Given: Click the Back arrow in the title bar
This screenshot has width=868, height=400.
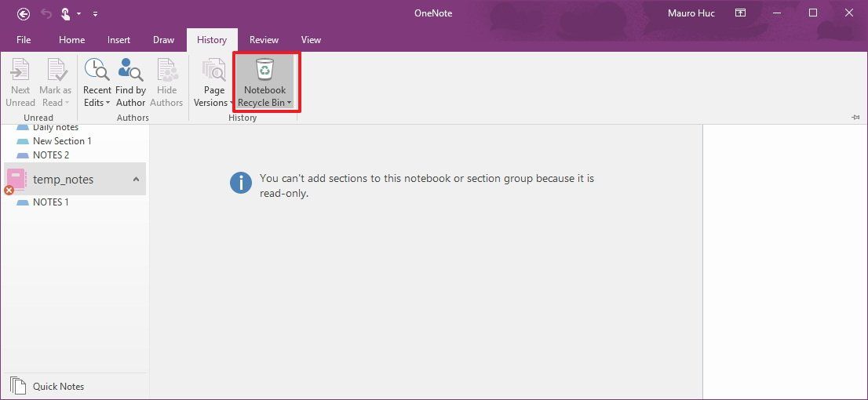Looking at the screenshot, I should click(24, 13).
